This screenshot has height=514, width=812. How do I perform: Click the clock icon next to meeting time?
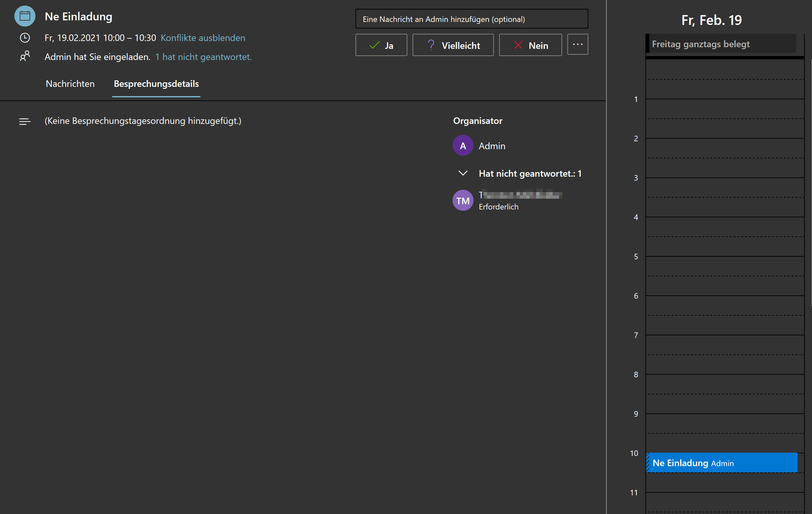(25, 38)
